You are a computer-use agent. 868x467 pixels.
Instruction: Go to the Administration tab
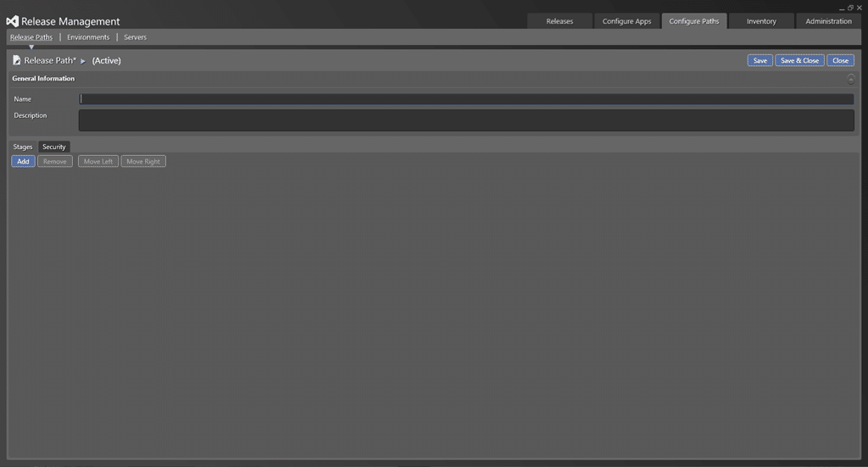(828, 21)
